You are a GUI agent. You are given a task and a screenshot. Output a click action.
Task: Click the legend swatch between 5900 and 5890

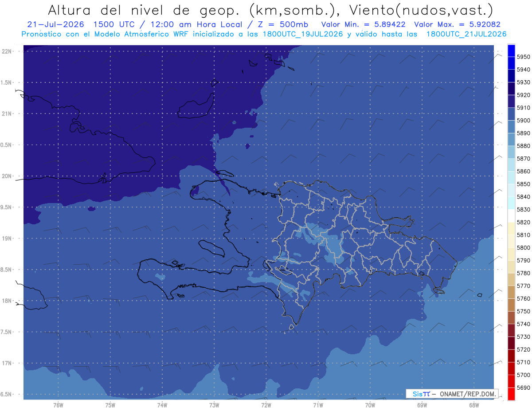511,127
